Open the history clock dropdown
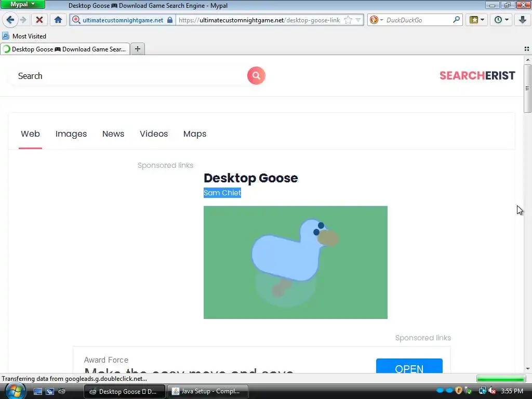This screenshot has width=532, height=399. click(x=501, y=20)
